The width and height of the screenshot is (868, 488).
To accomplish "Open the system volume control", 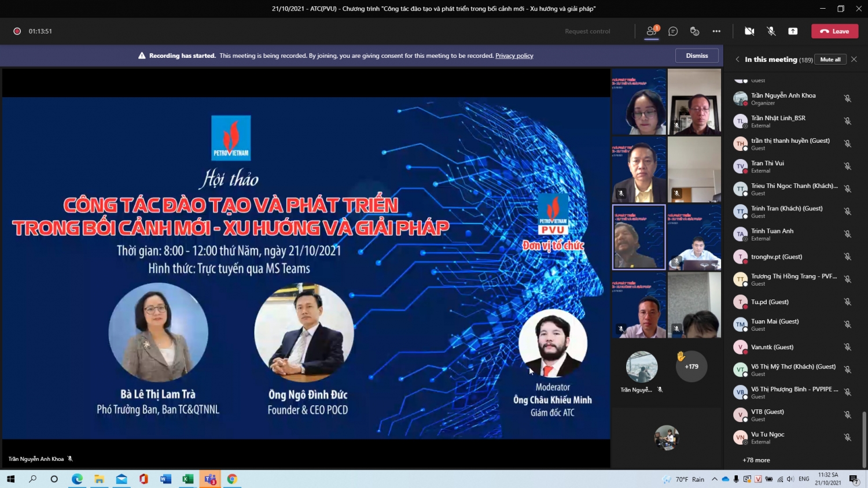I will tap(790, 479).
